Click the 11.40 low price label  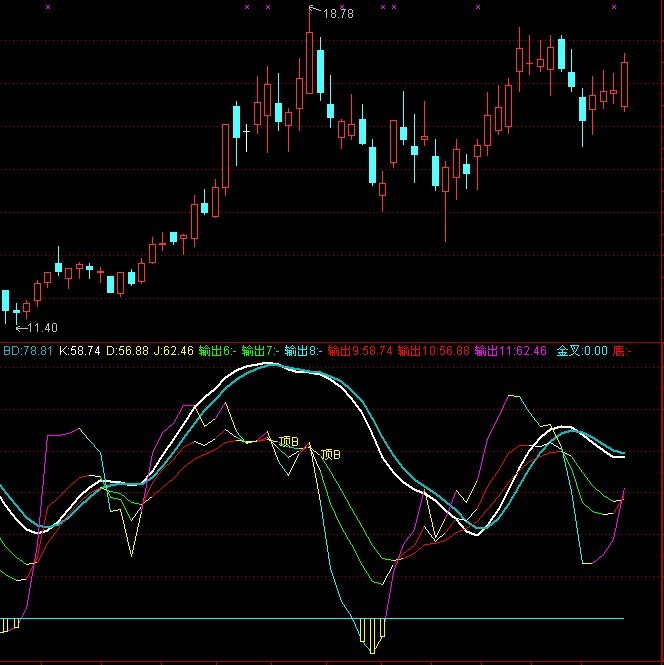[42, 327]
